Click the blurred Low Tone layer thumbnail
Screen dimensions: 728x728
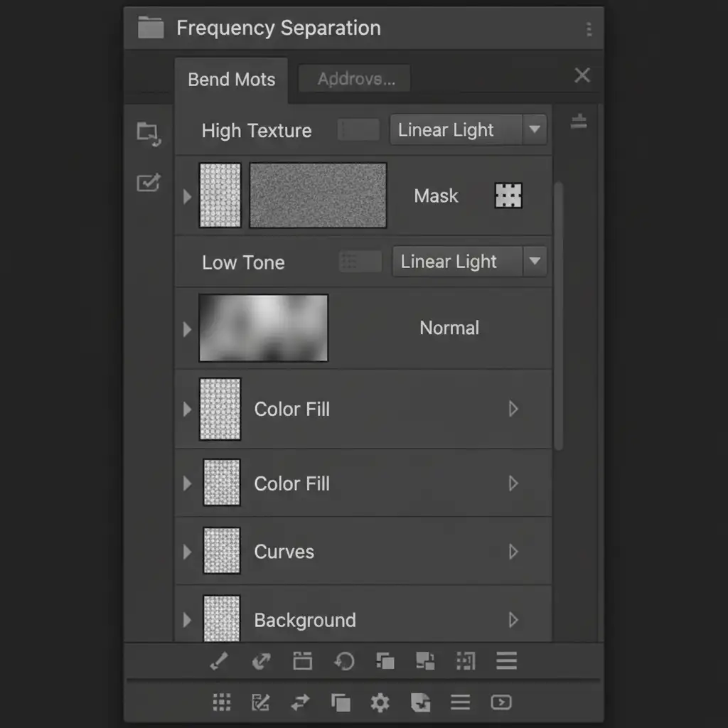(263, 328)
